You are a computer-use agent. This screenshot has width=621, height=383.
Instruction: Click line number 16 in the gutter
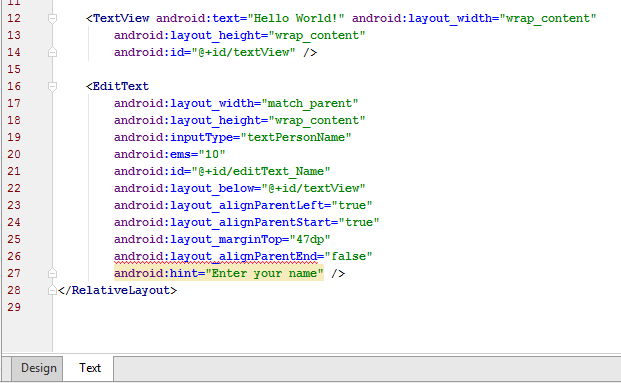pyautogui.click(x=14, y=86)
